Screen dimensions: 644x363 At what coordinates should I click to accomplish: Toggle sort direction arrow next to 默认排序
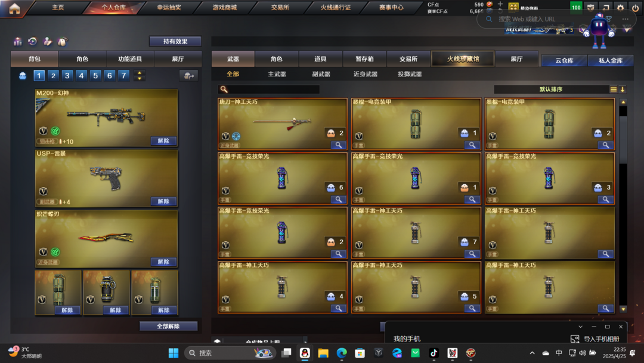623,89
